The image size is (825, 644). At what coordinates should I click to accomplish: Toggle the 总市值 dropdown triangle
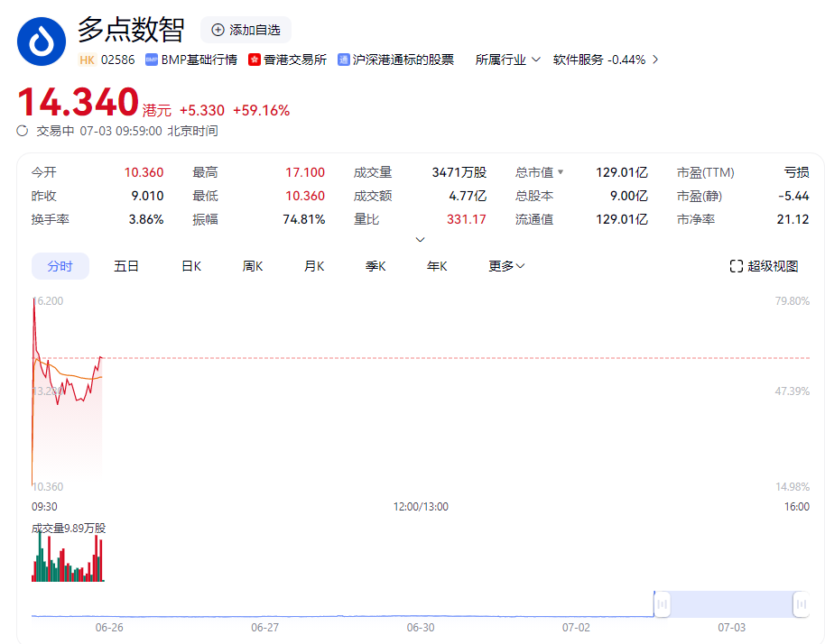[x=561, y=172]
